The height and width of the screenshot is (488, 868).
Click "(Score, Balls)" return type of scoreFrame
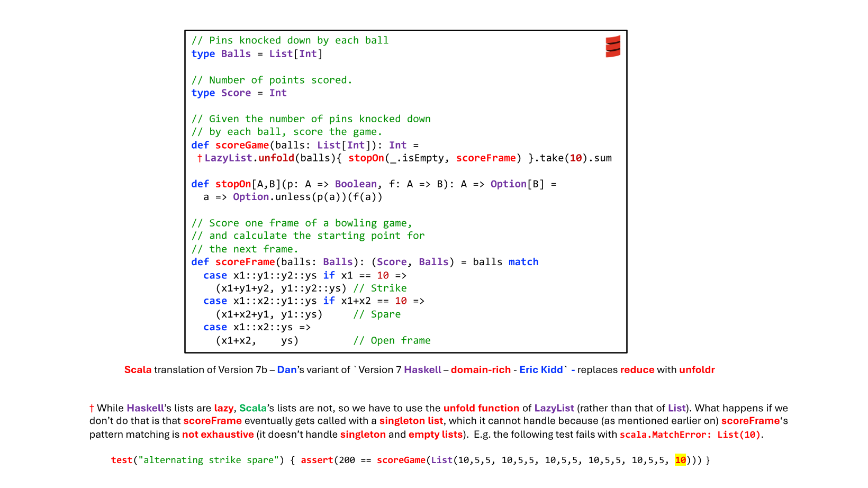[x=413, y=262]
